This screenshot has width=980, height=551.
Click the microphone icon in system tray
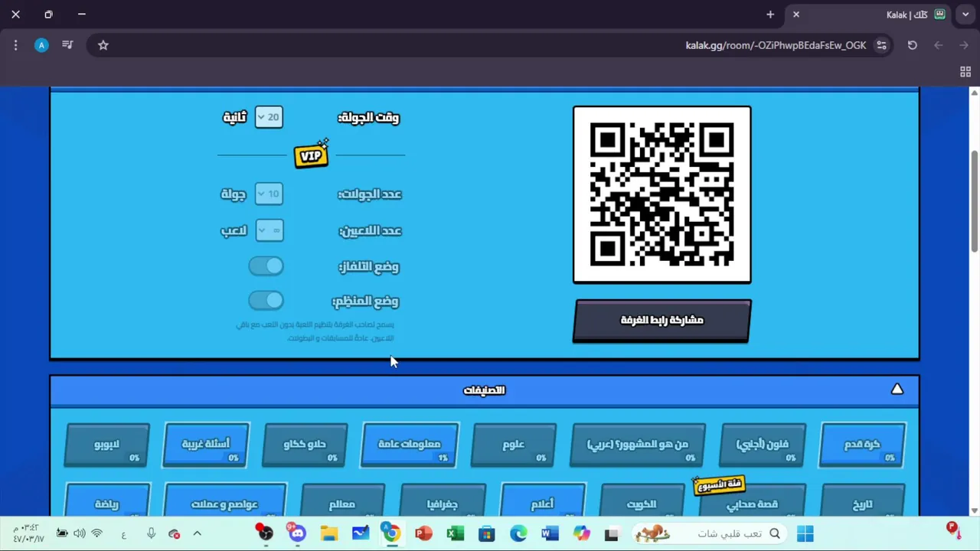[x=151, y=533]
